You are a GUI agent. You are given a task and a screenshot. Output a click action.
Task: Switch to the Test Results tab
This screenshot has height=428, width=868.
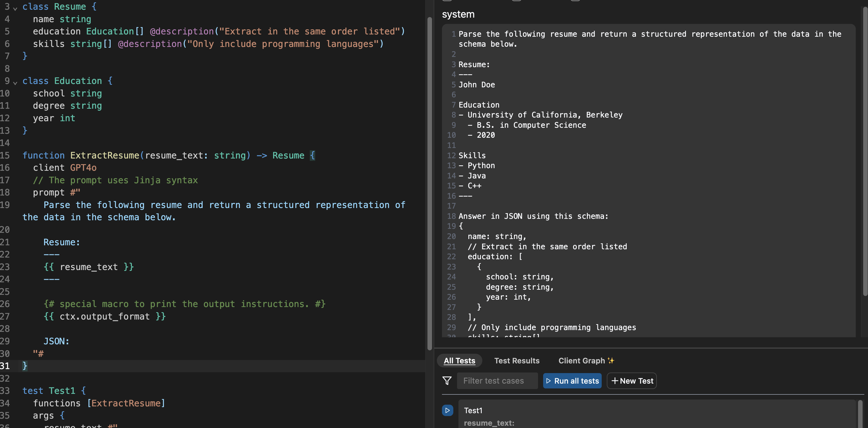[516, 361]
